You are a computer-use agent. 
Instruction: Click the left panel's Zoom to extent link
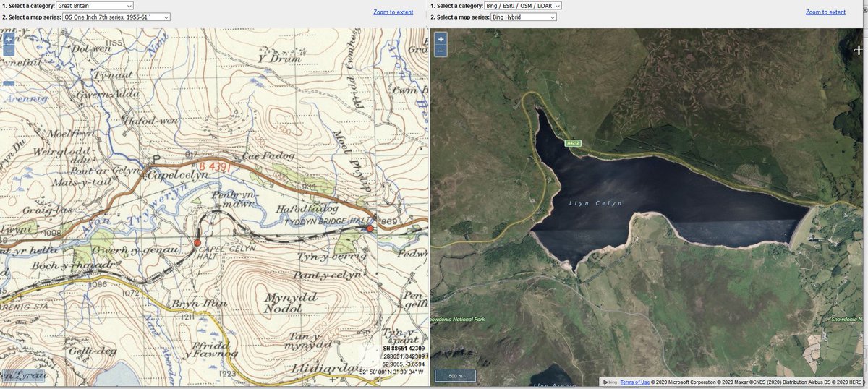coord(393,12)
